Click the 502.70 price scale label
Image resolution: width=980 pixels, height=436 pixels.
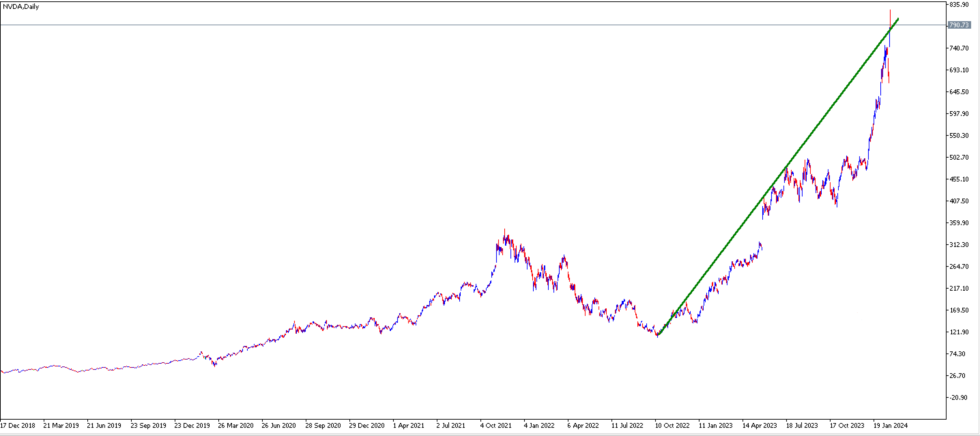pos(959,157)
